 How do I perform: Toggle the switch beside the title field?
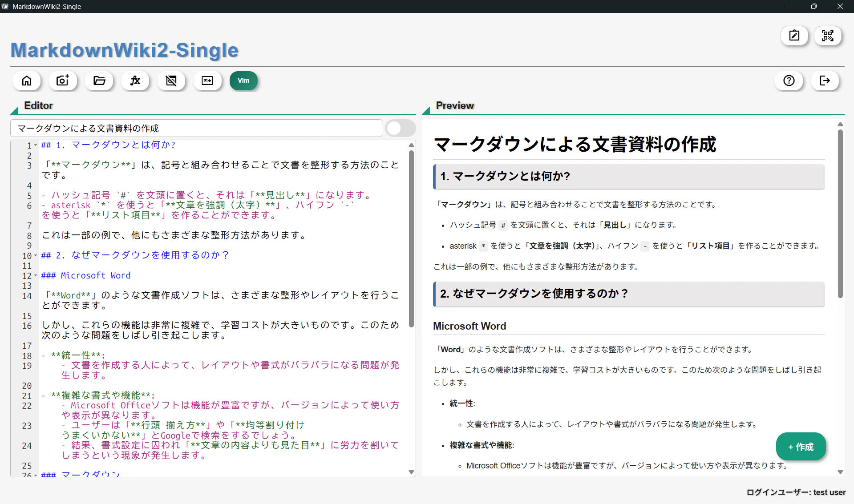400,128
